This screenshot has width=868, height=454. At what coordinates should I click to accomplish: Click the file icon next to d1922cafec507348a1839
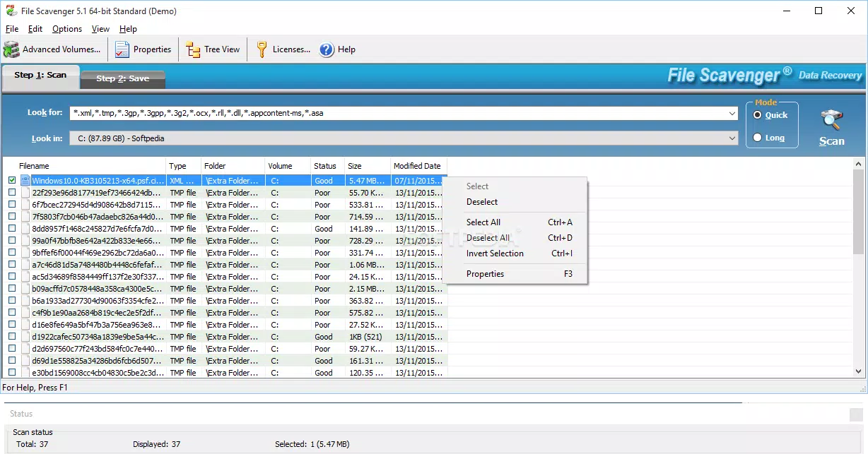pyautogui.click(x=25, y=337)
